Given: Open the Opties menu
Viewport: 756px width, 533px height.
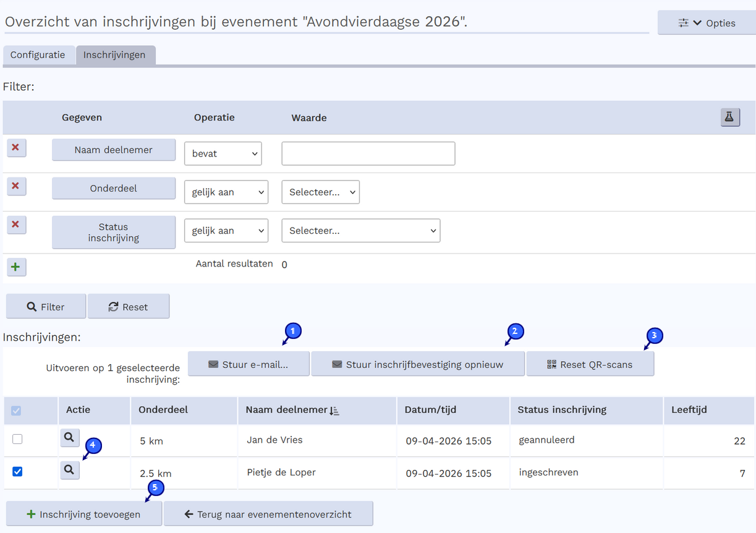Looking at the screenshot, I should (706, 23).
